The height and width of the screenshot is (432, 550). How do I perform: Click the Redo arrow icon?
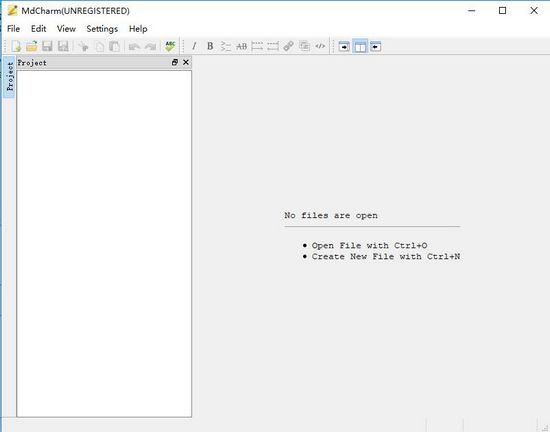(150, 46)
